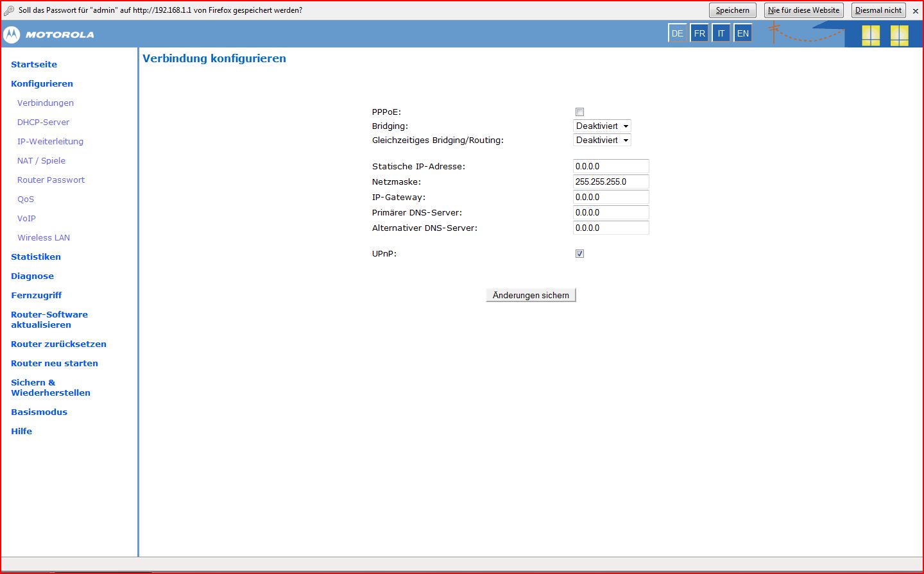Viewport: 924px width, 574px height.
Task: Open the Verbindungen submenu link
Action: 46,103
